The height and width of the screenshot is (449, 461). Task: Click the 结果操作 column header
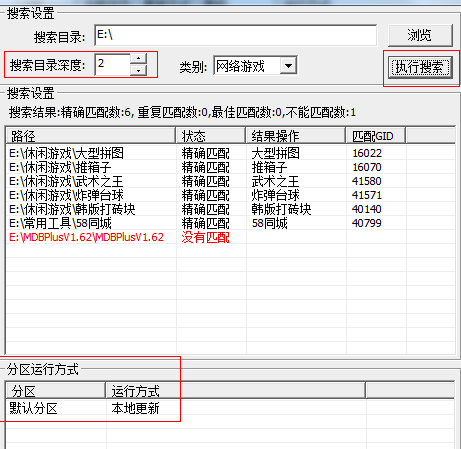coord(295,136)
